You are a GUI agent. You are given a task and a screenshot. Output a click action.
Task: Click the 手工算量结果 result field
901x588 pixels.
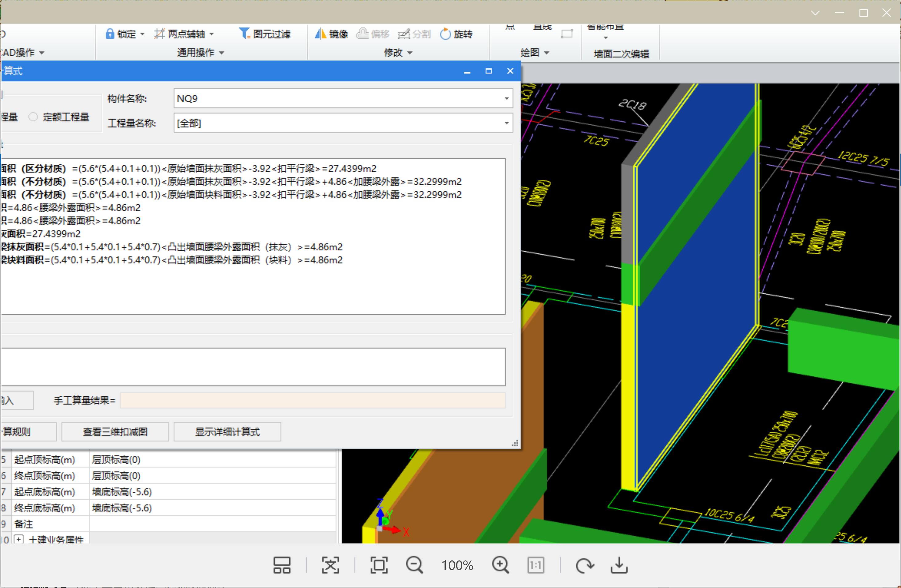[x=313, y=400]
